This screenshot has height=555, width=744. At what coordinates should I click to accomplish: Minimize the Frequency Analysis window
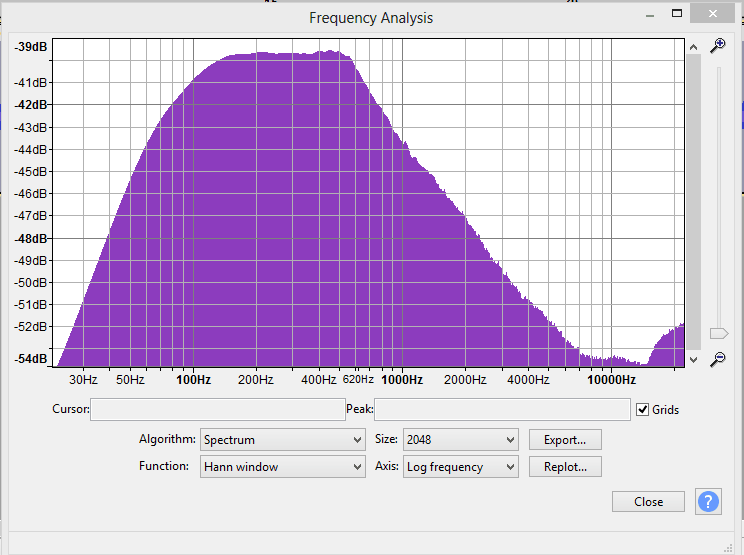pos(650,14)
